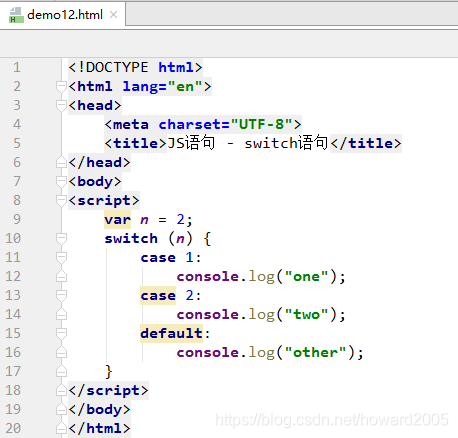Collapse the switch block fold on line 10
This screenshot has height=438, width=458.
pyautogui.click(x=61, y=238)
